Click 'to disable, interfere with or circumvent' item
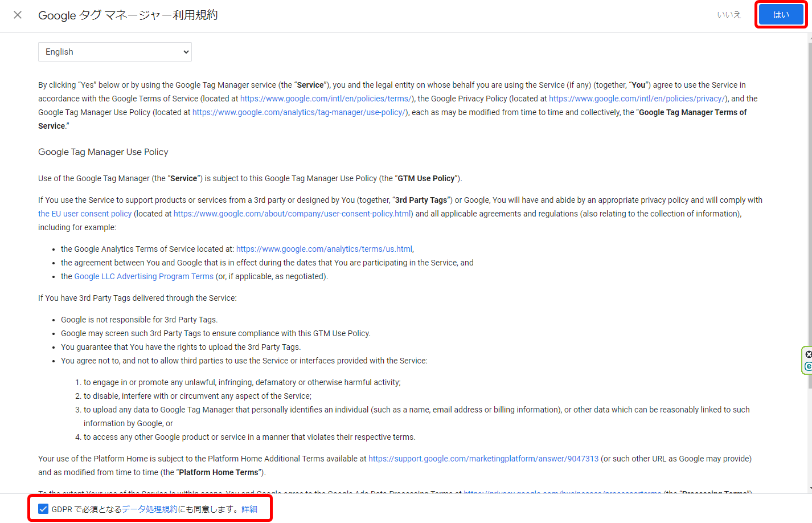Image resolution: width=812 pixels, height=523 pixels. [x=198, y=396]
